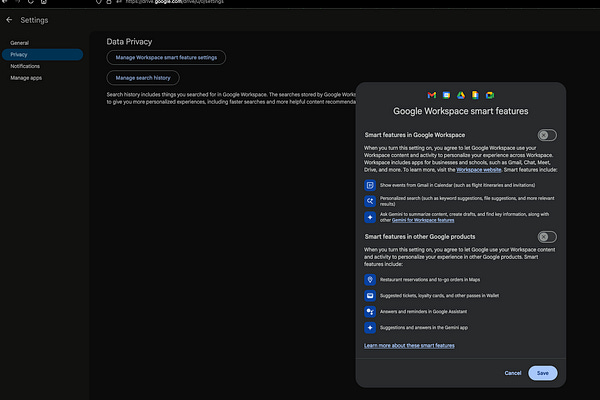This screenshot has height=400, width=600.
Task: Click the Google Workspace smart features dialog title
Action: click(460, 111)
